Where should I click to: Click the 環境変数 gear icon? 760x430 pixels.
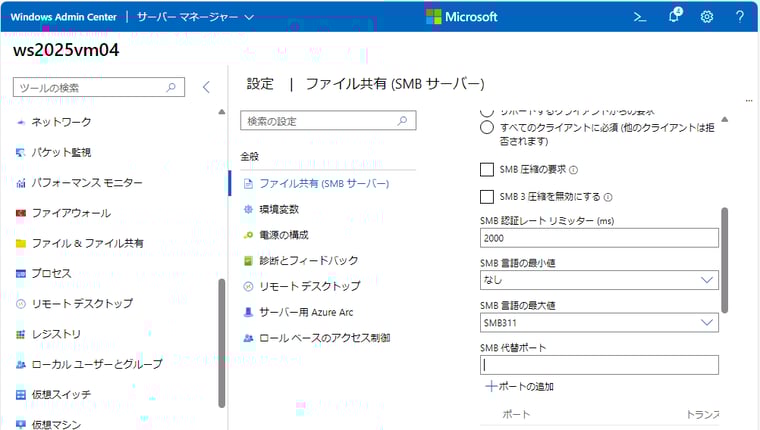pos(248,209)
